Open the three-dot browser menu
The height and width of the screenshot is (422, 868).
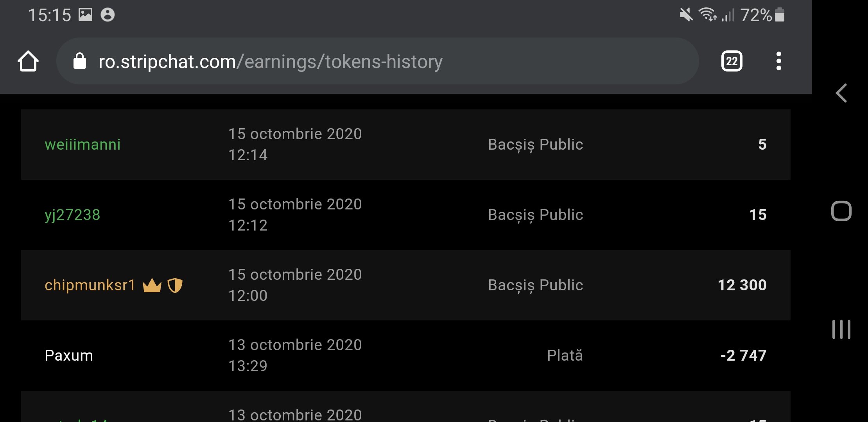coord(778,61)
